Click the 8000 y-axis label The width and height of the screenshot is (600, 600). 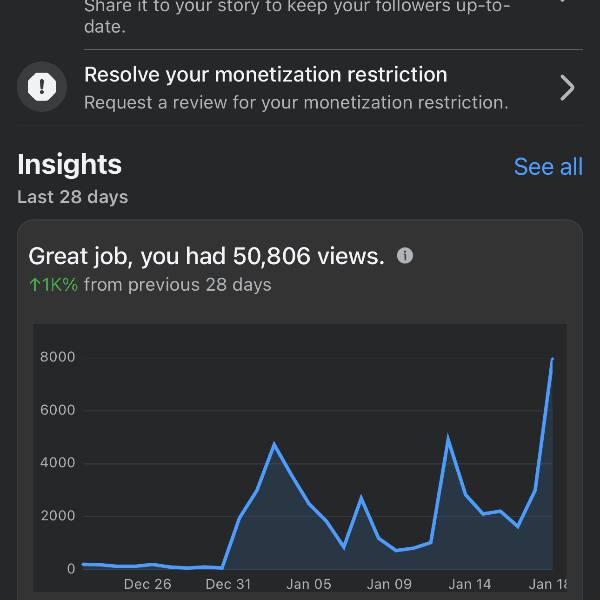[57, 357]
